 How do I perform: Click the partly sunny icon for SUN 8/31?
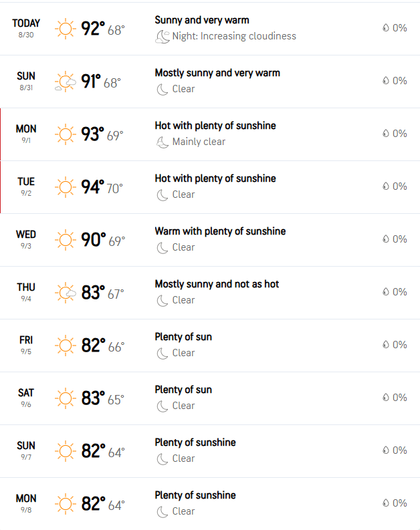coord(65,82)
